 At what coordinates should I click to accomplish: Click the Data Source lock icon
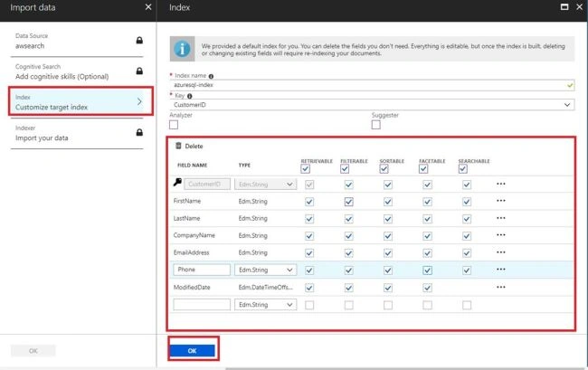tap(139, 40)
